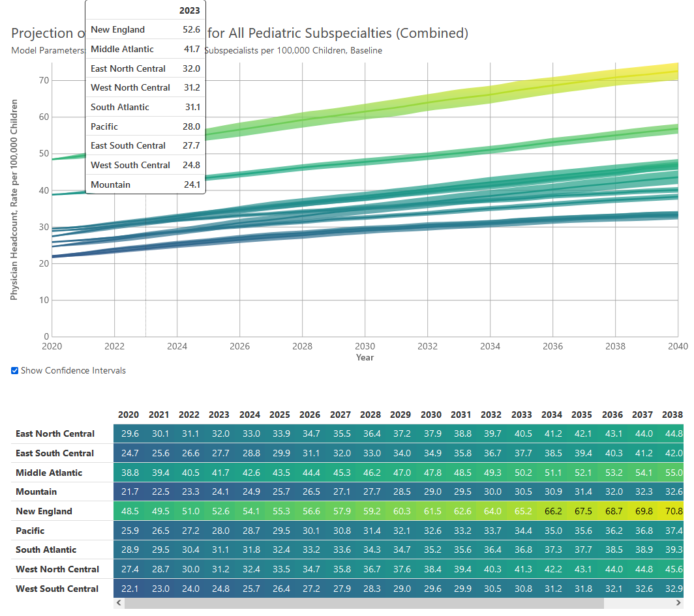Click the tooltip's 2023 year header
Image resolution: width=694 pixels, height=616 pixels.
(x=189, y=10)
